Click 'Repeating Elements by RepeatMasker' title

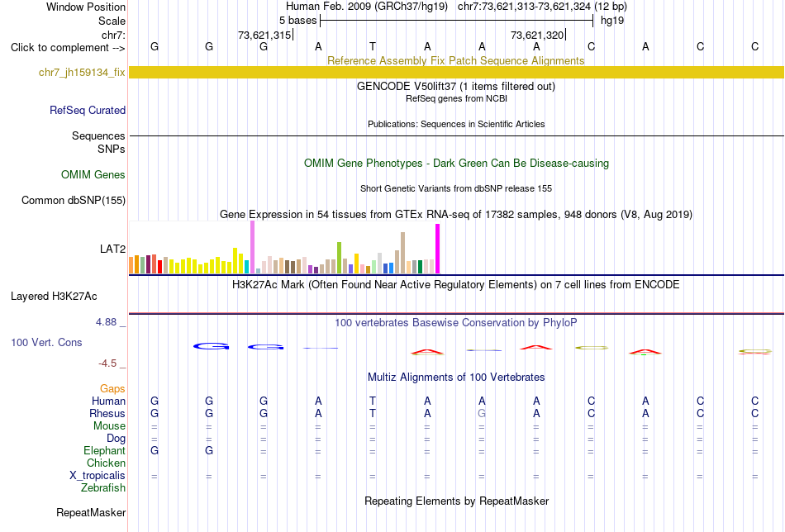tap(457, 501)
